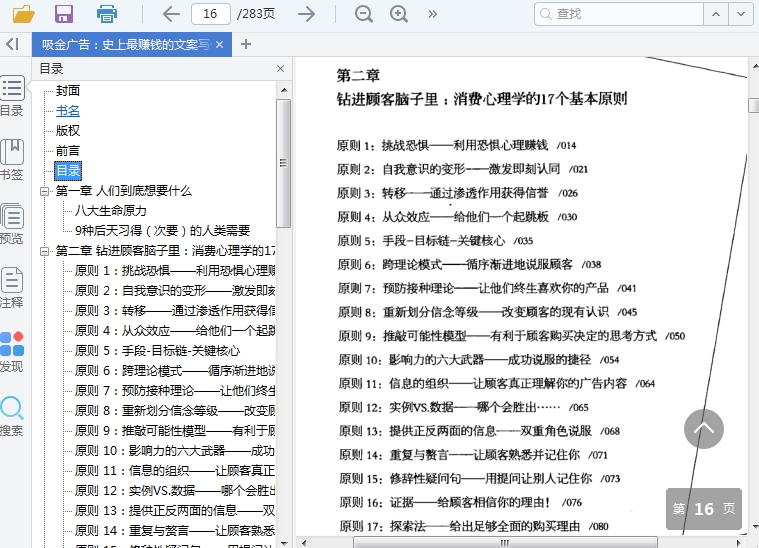759x548 pixels.
Task: Collapse the 第一章 tree node
Action: tap(44, 191)
